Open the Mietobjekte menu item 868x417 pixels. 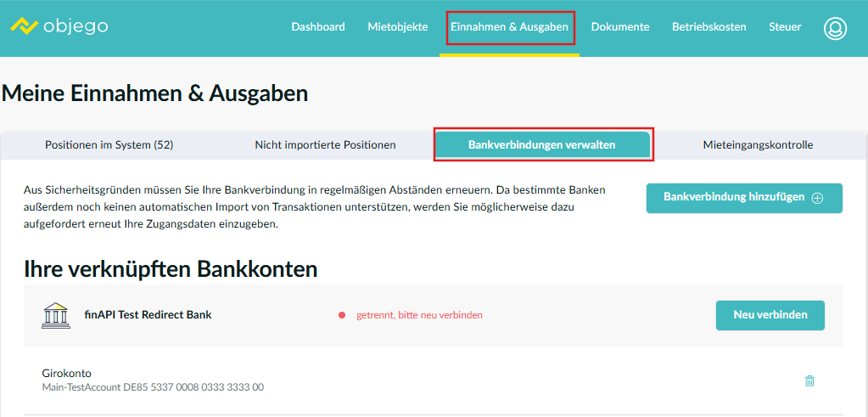tap(398, 27)
